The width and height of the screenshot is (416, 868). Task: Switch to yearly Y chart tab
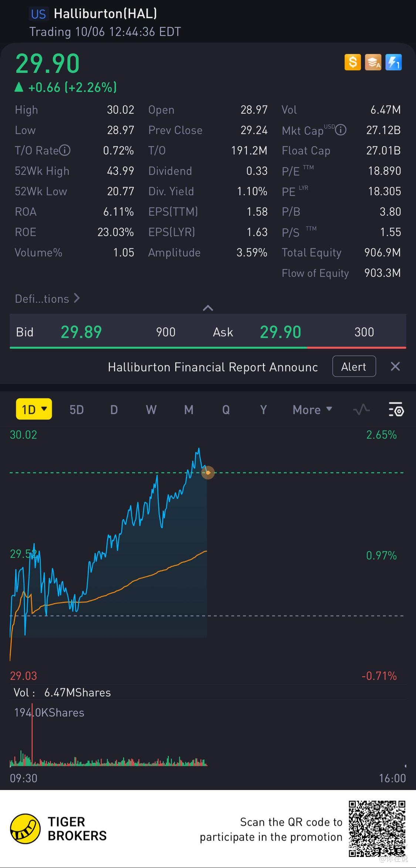tap(263, 409)
